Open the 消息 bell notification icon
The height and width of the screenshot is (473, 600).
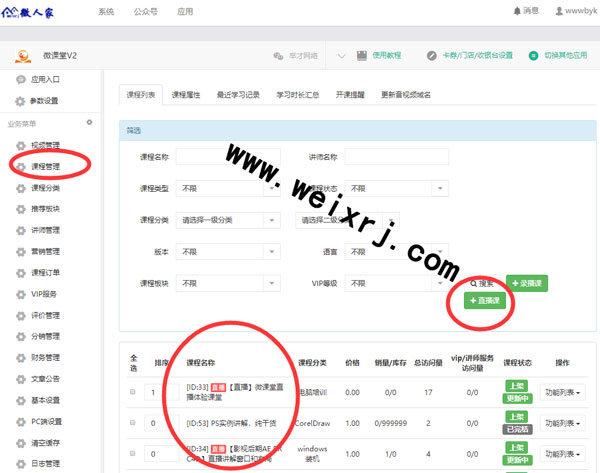(x=517, y=11)
